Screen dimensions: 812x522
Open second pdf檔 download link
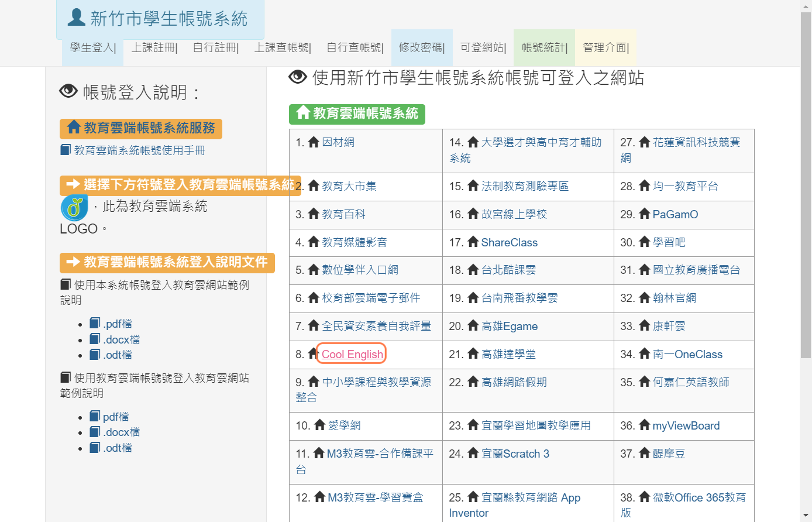click(116, 417)
